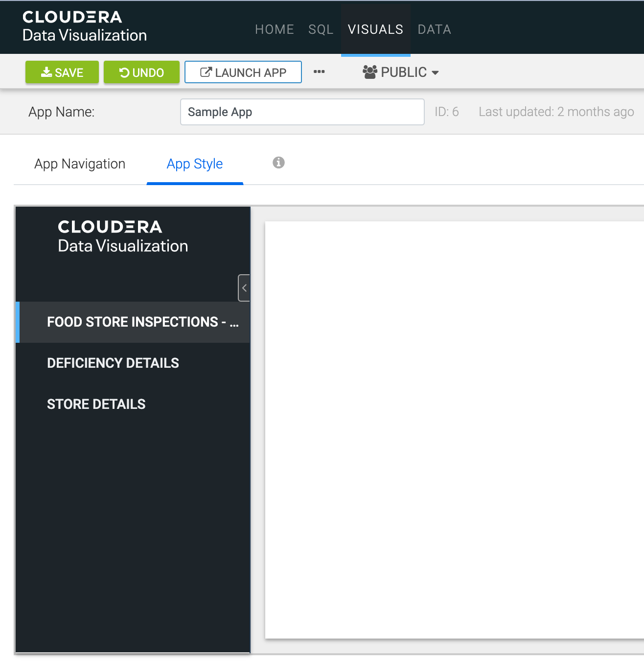Open the SQL section
The width and height of the screenshot is (644, 665).
pyautogui.click(x=321, y=29)
